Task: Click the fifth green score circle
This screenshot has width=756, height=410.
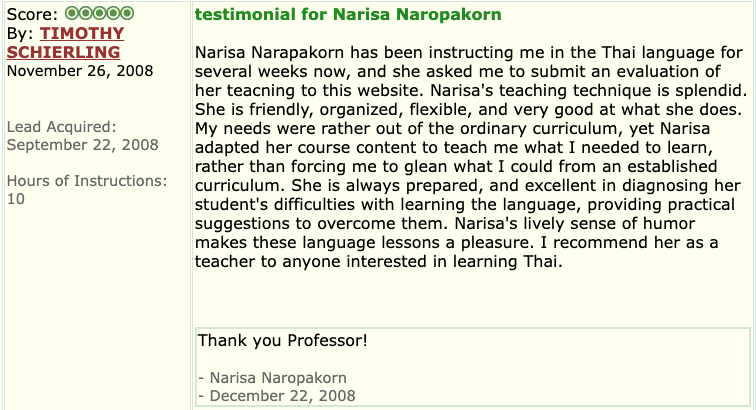Action: [x=127, y=13]
